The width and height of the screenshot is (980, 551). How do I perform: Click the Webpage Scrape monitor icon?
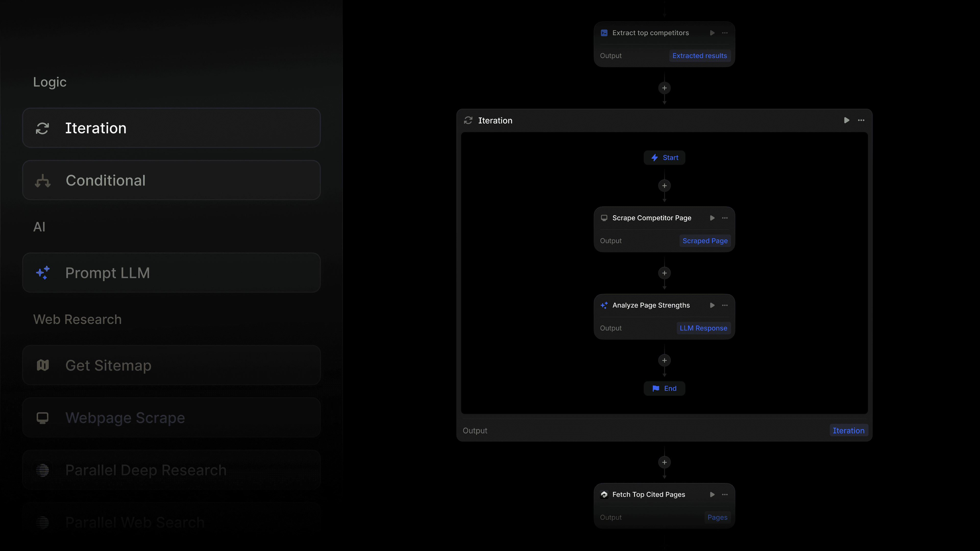coord(43,418)
